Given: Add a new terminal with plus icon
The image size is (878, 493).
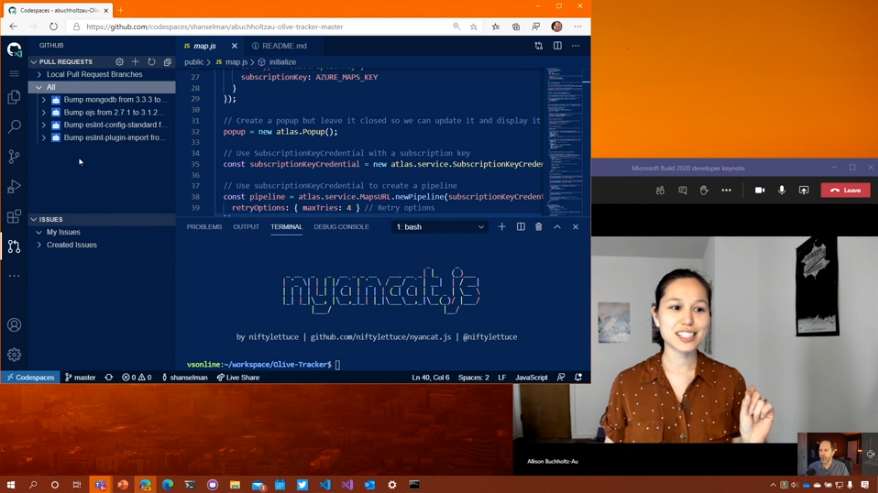Looking at the screenshot, I should (x=502, y=227).
